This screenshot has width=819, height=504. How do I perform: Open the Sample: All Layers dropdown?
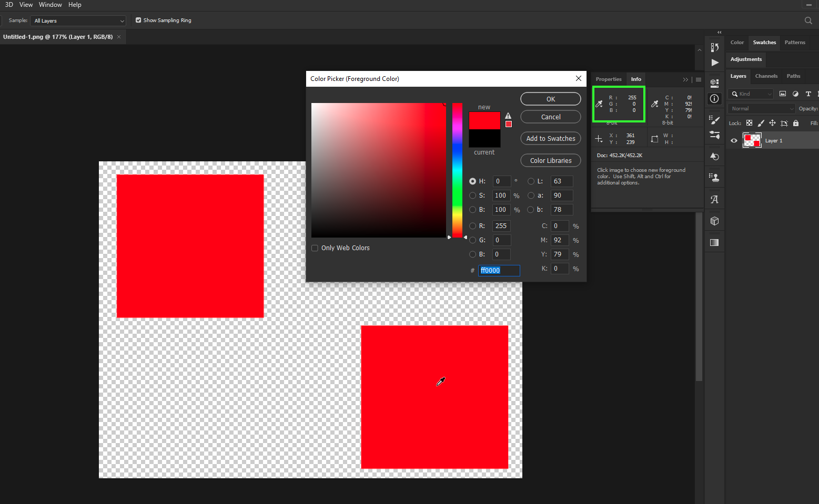pyautogui.click(x=77, y=20)
